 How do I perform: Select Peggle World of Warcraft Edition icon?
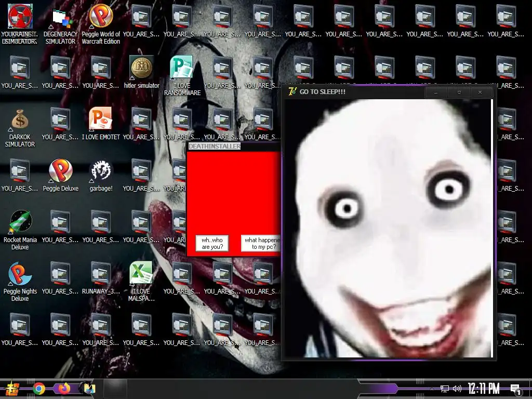coord(101,24)
